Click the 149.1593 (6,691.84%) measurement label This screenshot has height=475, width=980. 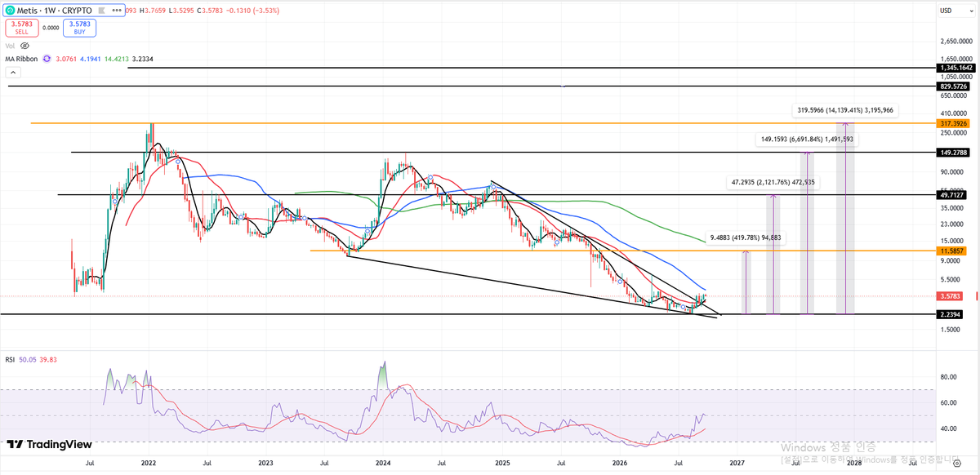[807, 140]
